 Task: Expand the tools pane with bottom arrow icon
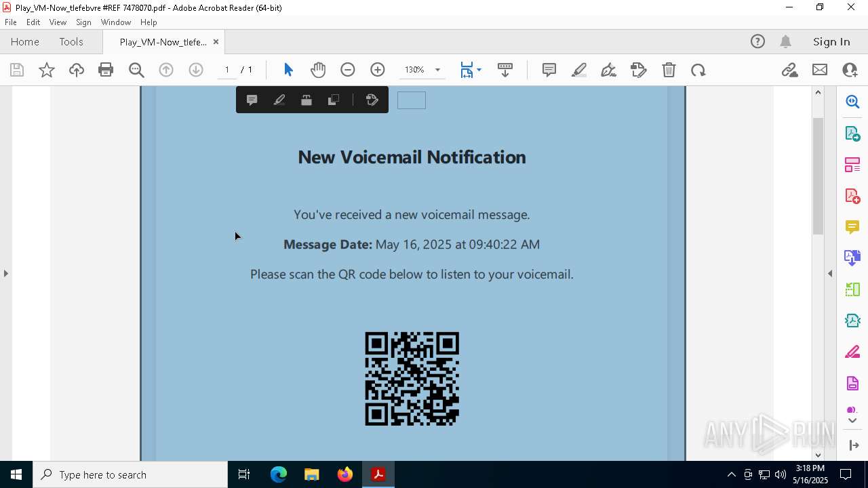pos(854,445)
